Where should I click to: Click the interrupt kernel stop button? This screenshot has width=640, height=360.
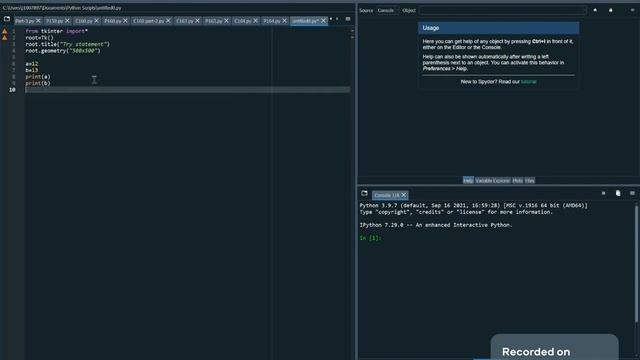[603, 193]
